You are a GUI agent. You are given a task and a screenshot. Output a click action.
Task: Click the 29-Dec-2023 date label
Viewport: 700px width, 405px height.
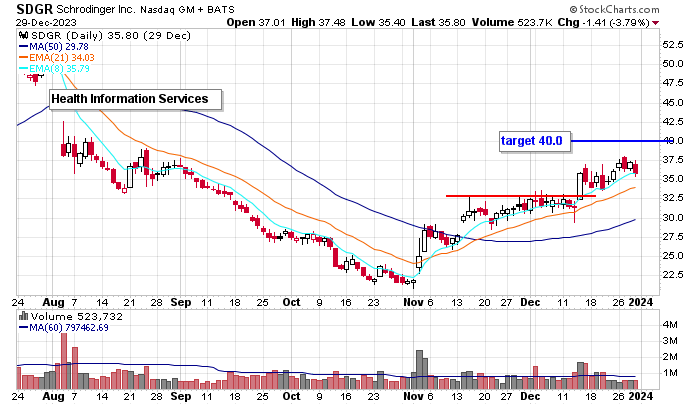click(46, 22)
